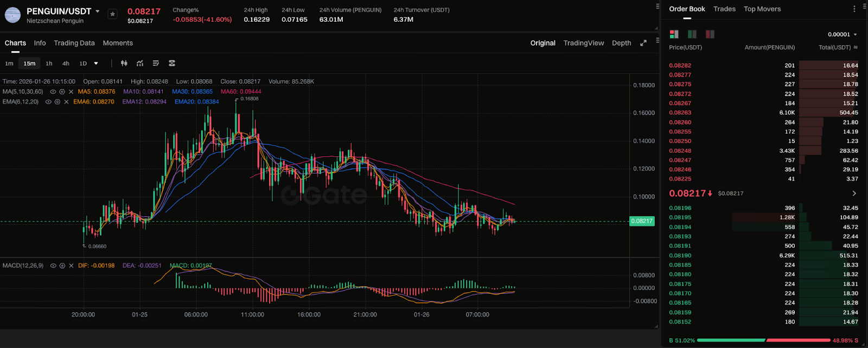This screenshot has height=348, width=868.
Task: Remove the EMA(6,12,20) indicator
Action: point(67,102)
